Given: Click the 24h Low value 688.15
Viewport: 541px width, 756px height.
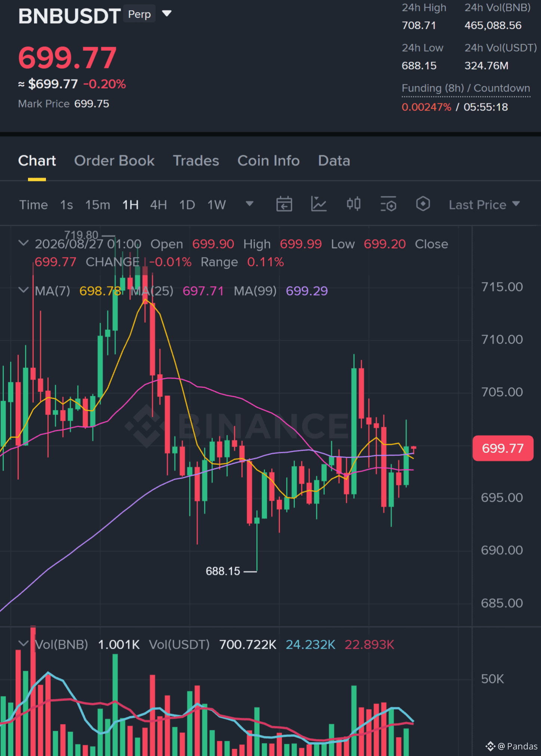Looking at the screenshot, I should click(x=419, y=66).
